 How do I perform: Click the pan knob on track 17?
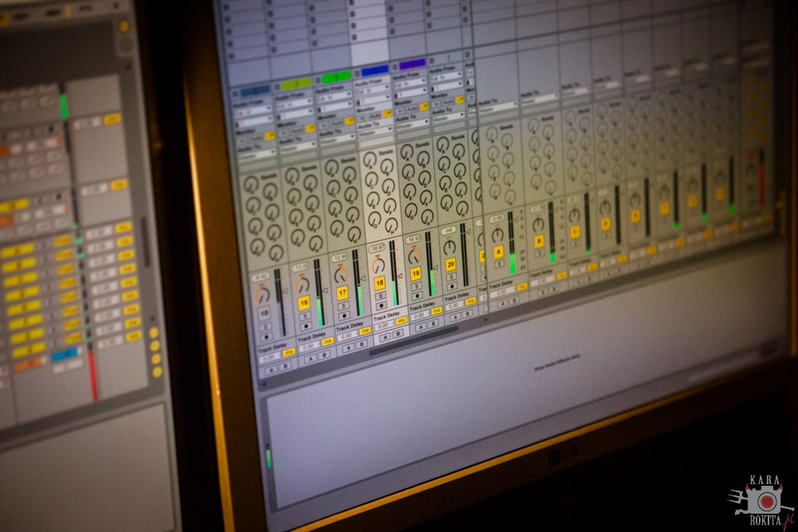tap(341, 275)
